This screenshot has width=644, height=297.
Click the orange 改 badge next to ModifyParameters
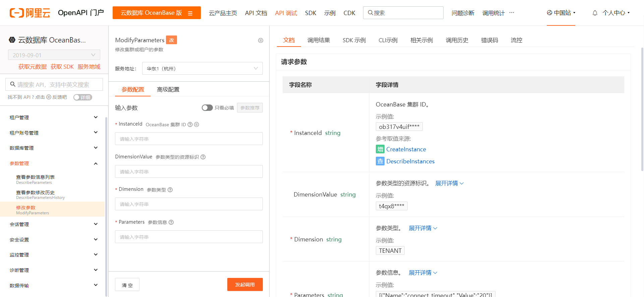click(x=171, y=40)
